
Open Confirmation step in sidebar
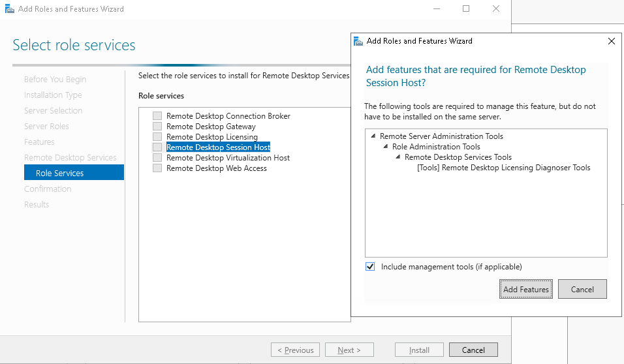[48, 189]
